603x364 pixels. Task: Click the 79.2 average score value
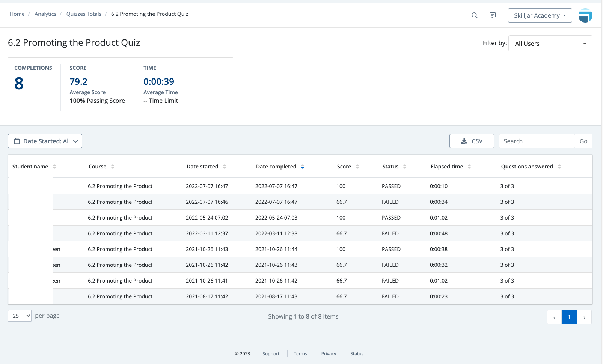coord(78,81)
